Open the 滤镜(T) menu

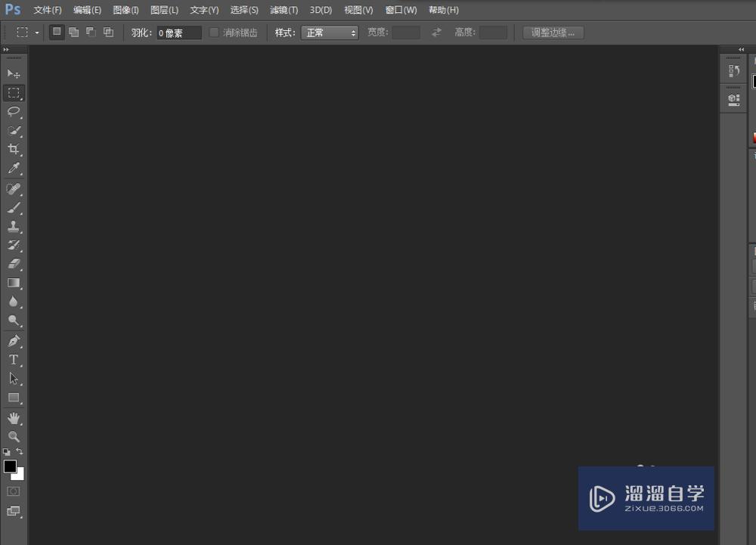click(x=283, y=10)
